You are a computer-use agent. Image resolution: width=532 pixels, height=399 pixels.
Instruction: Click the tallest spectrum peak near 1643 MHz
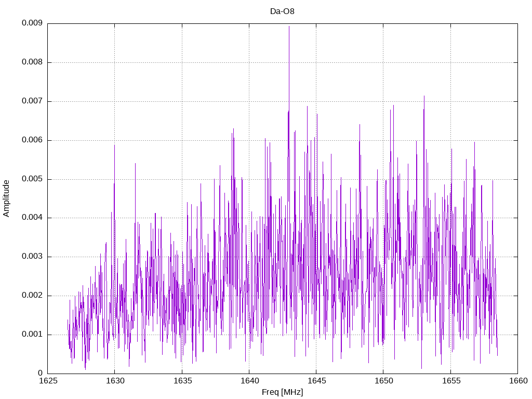click(289, 27)
